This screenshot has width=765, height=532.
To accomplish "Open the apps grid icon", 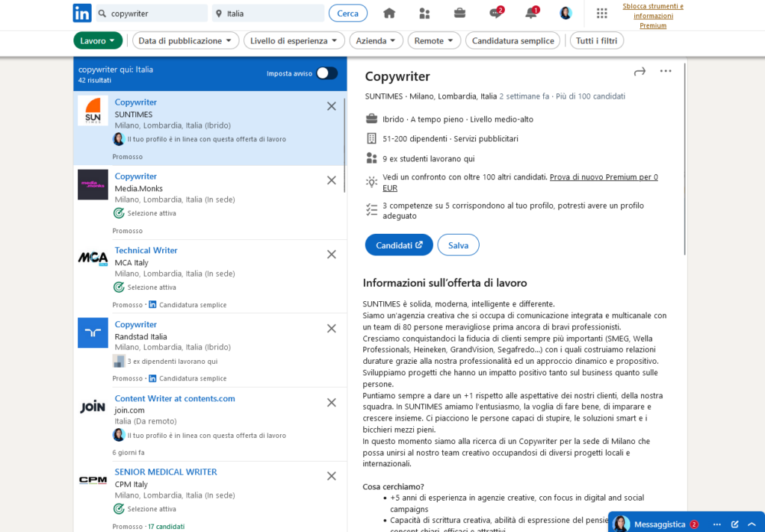I will [602, 13].
